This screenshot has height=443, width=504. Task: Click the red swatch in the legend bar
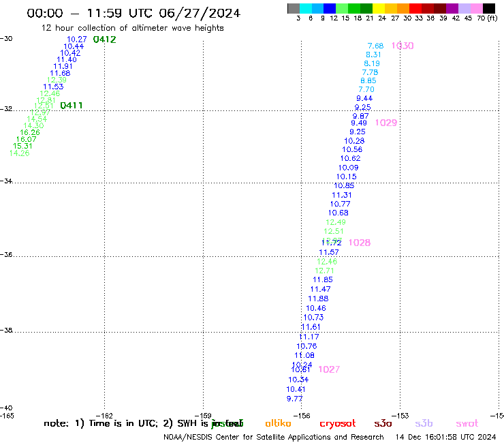[415, 8]
